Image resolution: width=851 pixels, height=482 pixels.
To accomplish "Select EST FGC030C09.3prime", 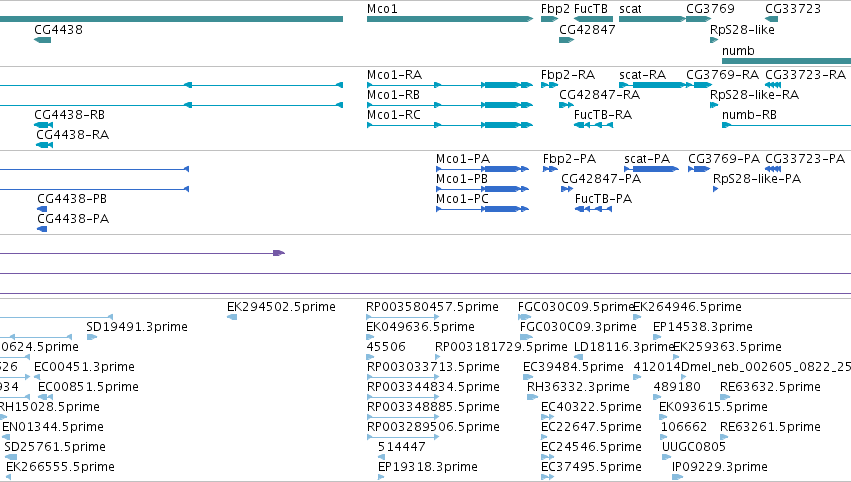I will pyautogui.click(x=578, y=327).
